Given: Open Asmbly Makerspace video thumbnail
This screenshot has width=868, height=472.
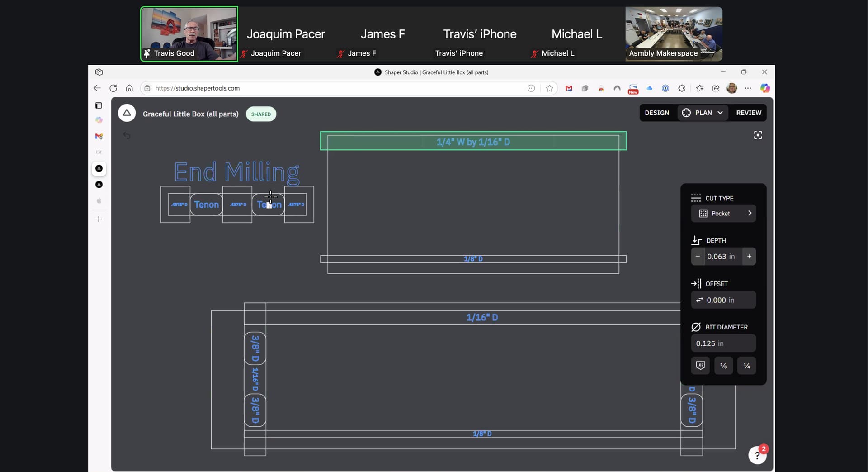Looking at the screenshot, I should pyautogui.click(x=674, y=34).
